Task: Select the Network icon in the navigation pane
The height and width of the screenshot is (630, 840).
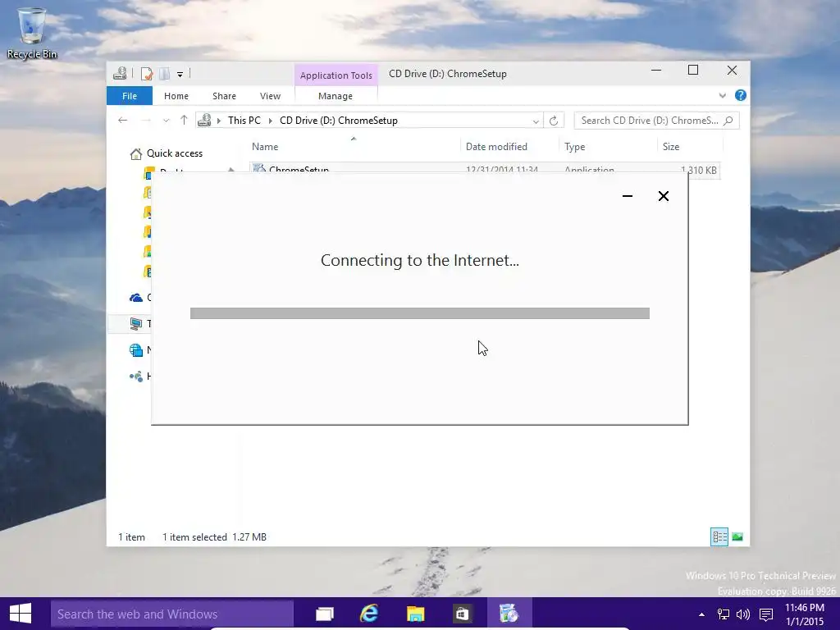Action: point(136,349)
